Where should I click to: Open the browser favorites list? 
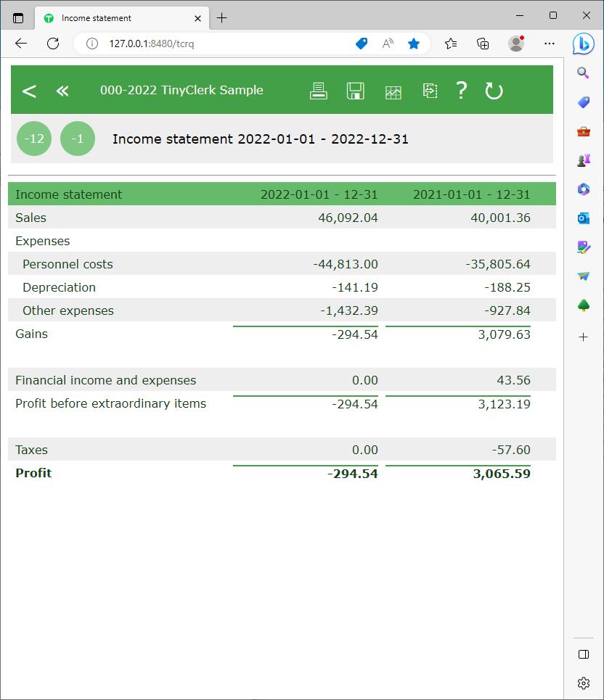tap(451, 44)
